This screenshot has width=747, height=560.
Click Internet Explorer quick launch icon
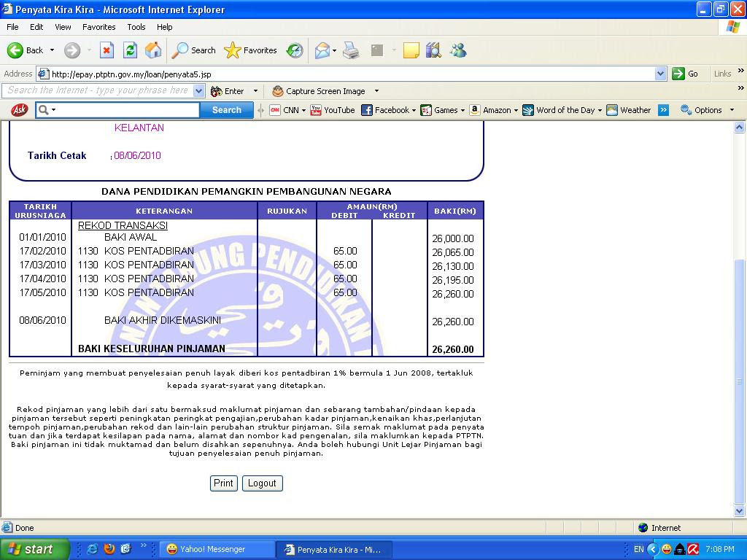[x=93, y=549]
